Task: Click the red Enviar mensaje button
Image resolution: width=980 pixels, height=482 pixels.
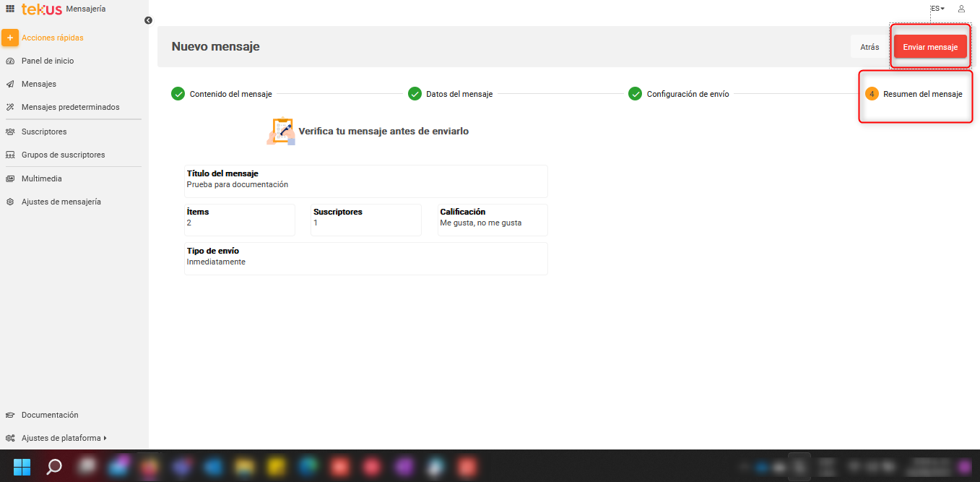Action: coord(929,47)
